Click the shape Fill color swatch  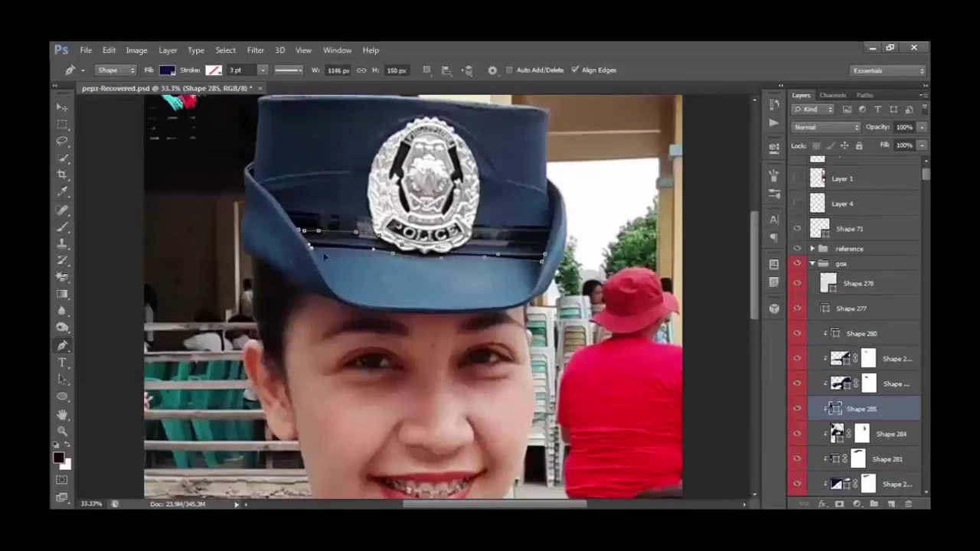click(x=167, y=70)
